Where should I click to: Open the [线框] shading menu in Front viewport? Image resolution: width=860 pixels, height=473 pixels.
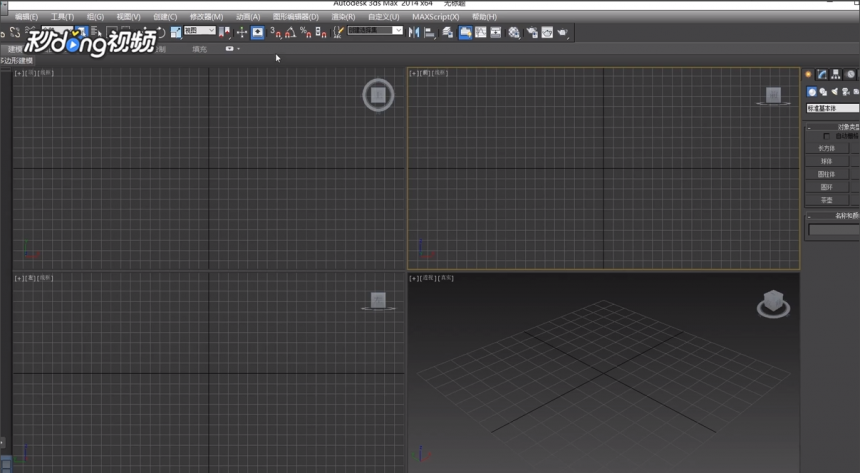[x=440, y=73]
